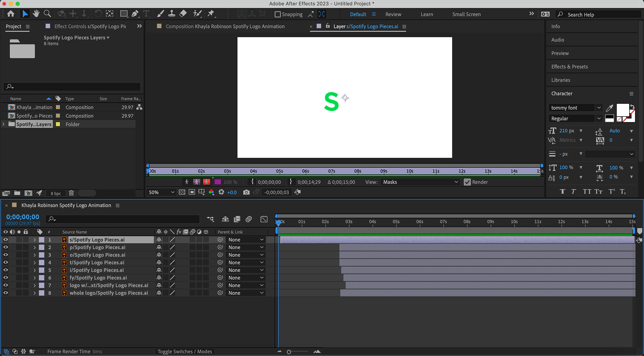Open the Composition Khayla Robinson Spotify Logo Animation tab
The height and width of the screenshot is (356, 644).
(x=225, y=26)
